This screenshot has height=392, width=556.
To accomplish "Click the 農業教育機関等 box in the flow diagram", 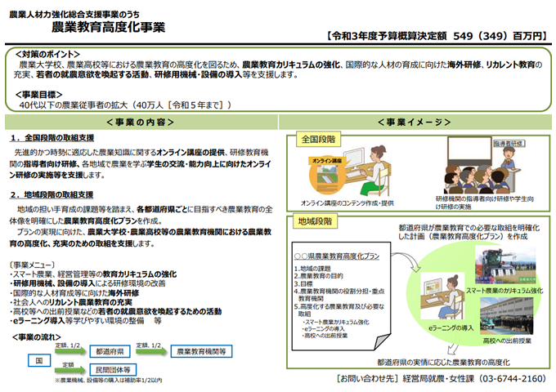I will [x=201, y=351].
